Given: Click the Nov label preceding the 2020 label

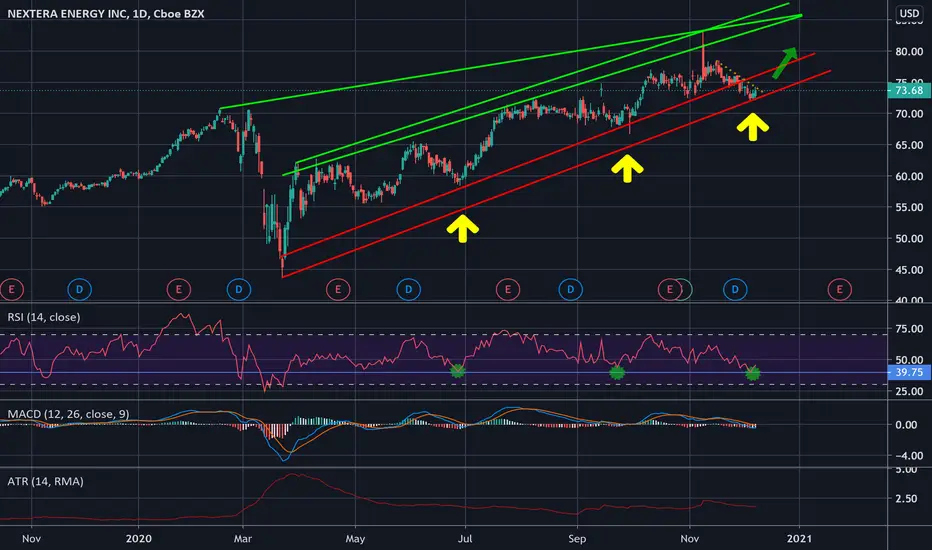Looking at the screenshot, I should coord(31,539).
